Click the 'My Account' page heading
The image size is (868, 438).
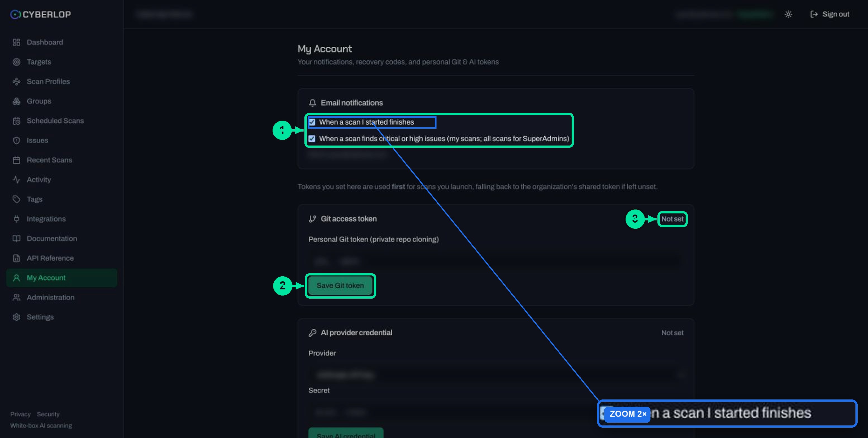pyautogui.click(x=325, y=49)
